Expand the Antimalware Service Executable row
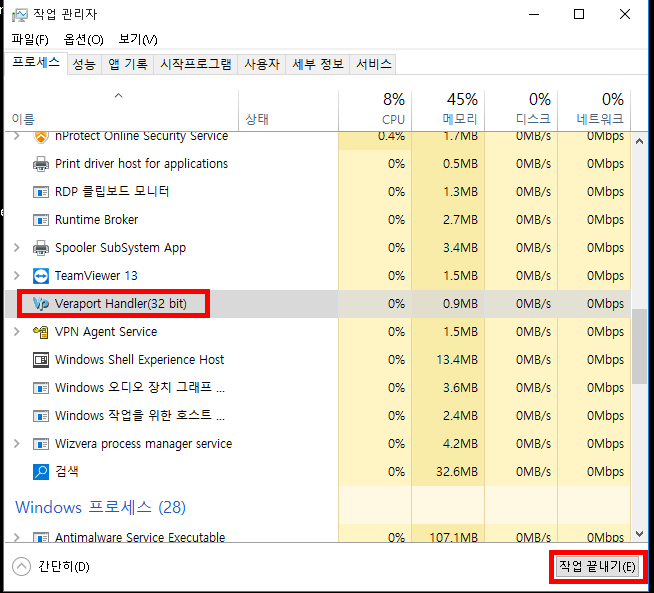Screen dimensions: 654x593 coord(17,537)
